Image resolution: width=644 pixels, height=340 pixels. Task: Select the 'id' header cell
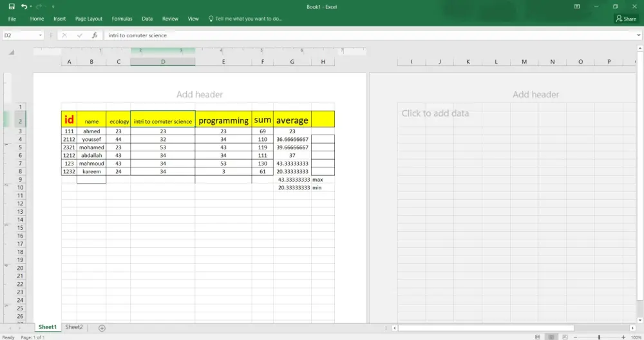(69, 119)
